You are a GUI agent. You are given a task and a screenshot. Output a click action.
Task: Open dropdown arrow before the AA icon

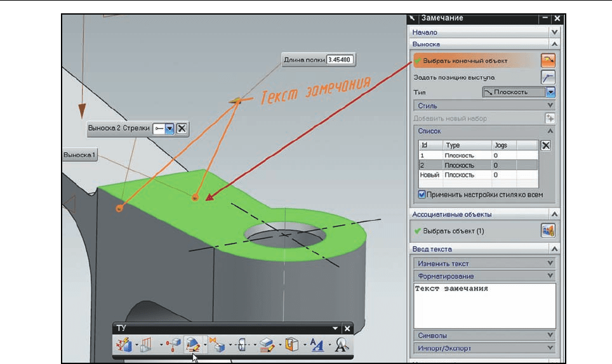click(305, 344)
